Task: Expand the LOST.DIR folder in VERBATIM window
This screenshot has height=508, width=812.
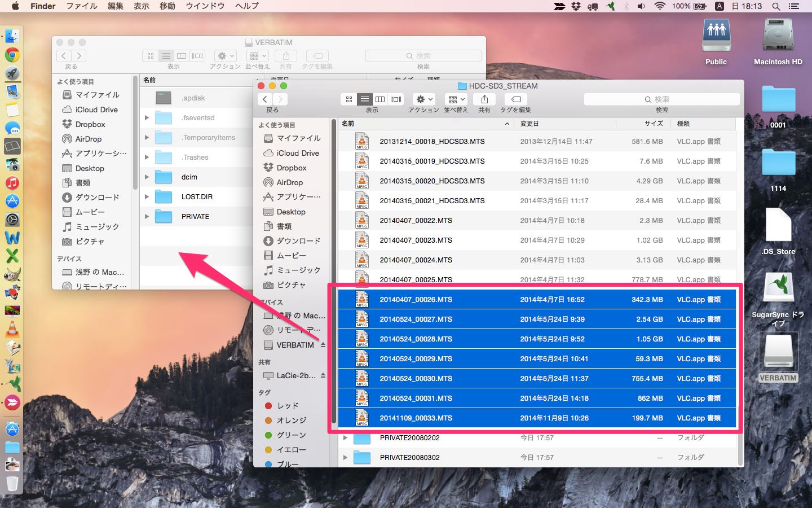Action: pos(147,197)
